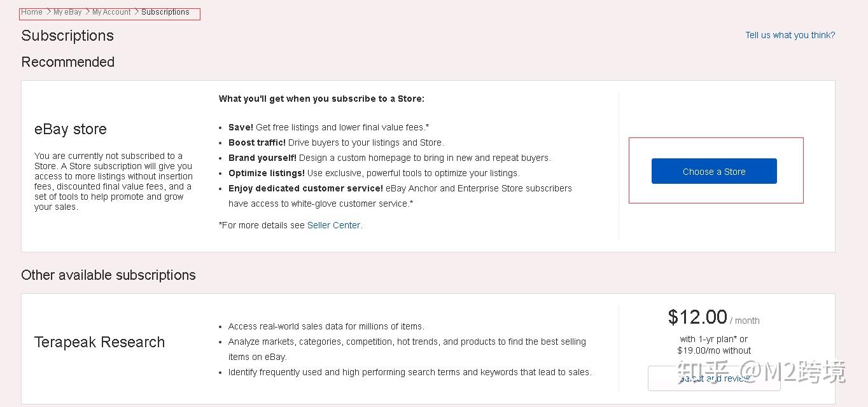The height and width of the screenshot is (407, 868).
Task: Click 'Other available subscriptions' heading
Action: click(x=108, y=275)
